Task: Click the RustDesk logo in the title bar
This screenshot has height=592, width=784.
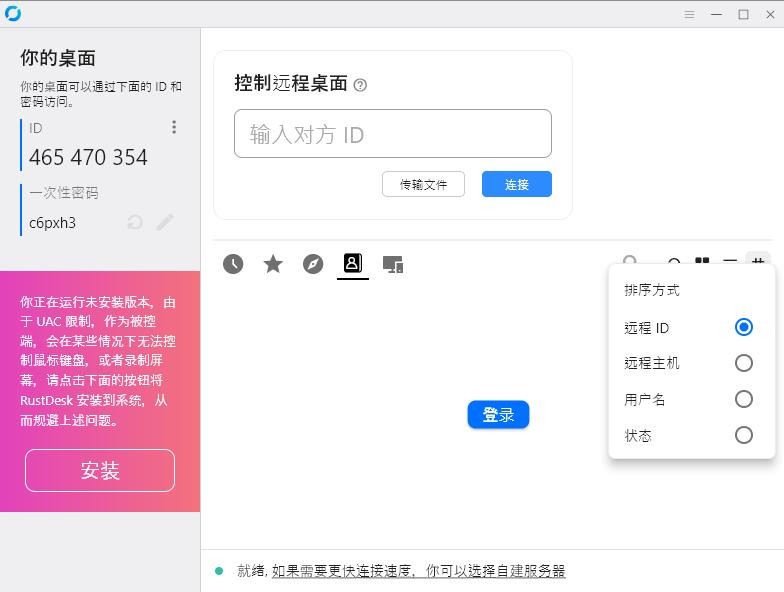Action: click(x=12, y=14)
